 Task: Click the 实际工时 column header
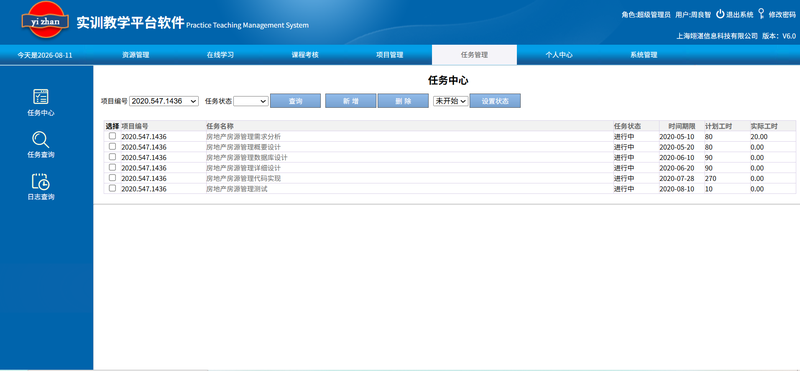(x=764, y=126)
